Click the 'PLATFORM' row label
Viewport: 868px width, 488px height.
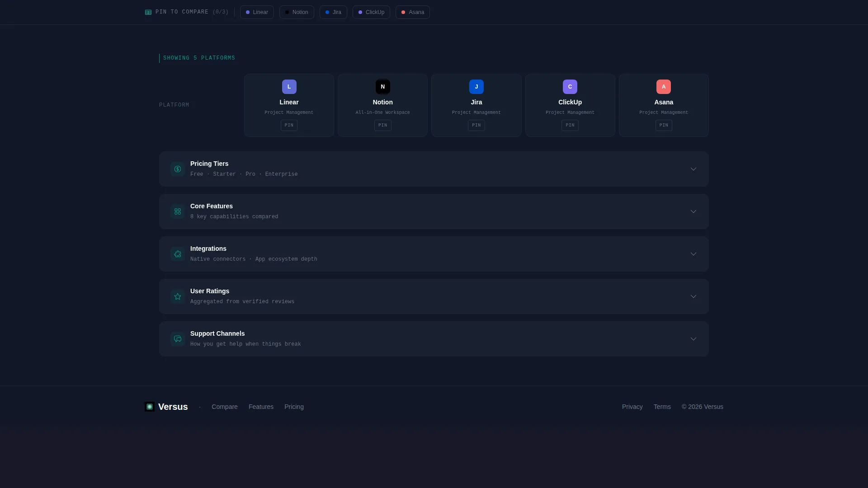click(174, 105)
